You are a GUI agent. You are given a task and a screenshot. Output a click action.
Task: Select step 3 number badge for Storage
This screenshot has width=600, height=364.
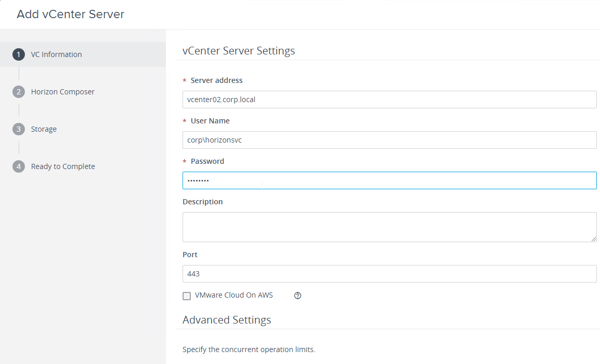tap(18, 129)
